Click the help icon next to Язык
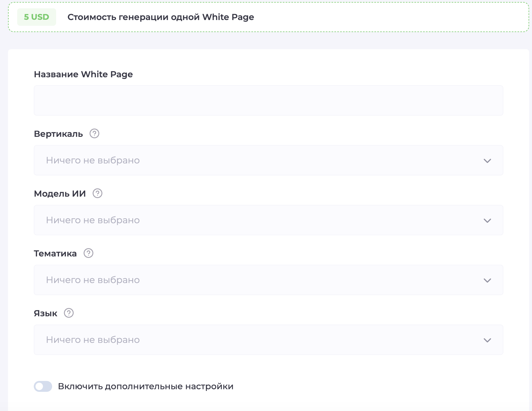Screen dimensions: 532x411 (69, 313)
